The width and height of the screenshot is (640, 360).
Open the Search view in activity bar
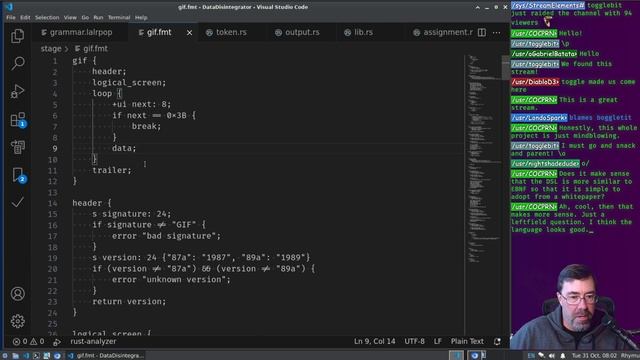click(x=18, y=63)
